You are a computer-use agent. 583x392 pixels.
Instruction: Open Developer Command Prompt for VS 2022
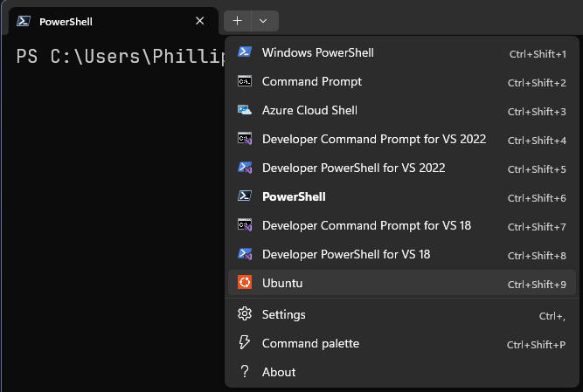coord(402,139)
